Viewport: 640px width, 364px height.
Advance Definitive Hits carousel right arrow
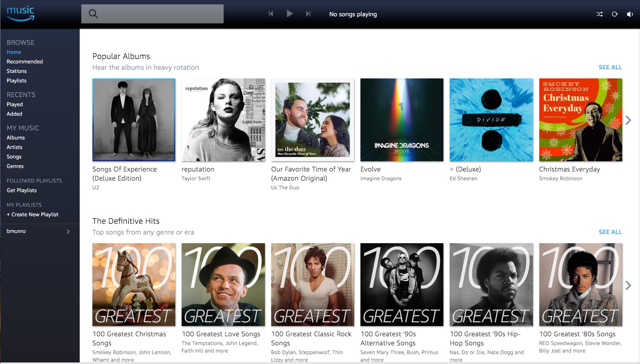[x=628, y=285]
